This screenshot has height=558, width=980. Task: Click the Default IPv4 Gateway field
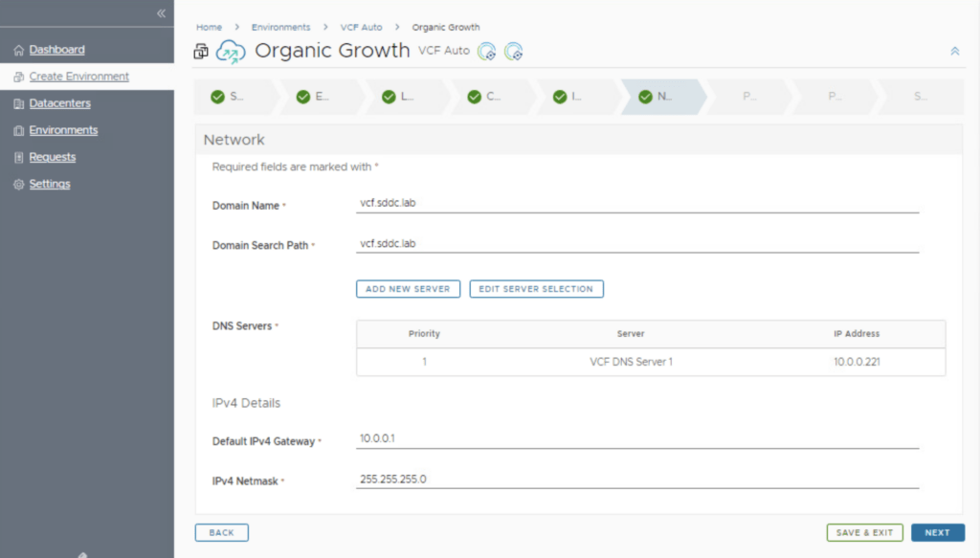click(636, 439)
